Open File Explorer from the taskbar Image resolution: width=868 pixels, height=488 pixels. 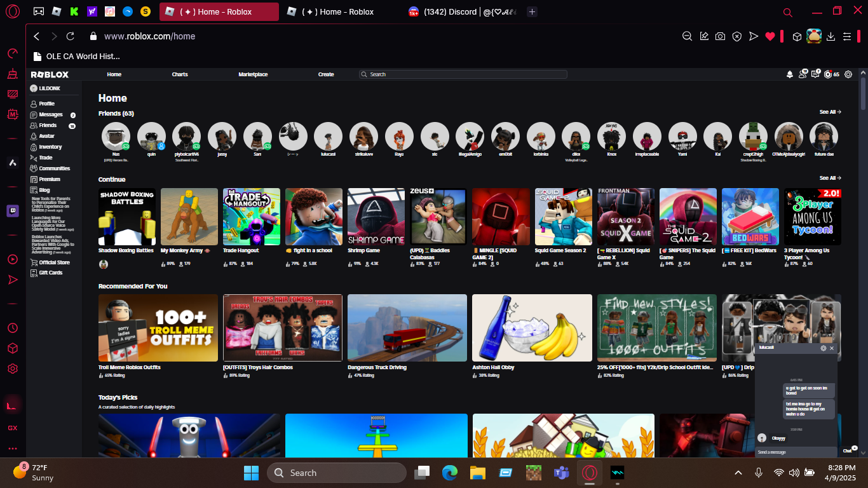[477, 473]
